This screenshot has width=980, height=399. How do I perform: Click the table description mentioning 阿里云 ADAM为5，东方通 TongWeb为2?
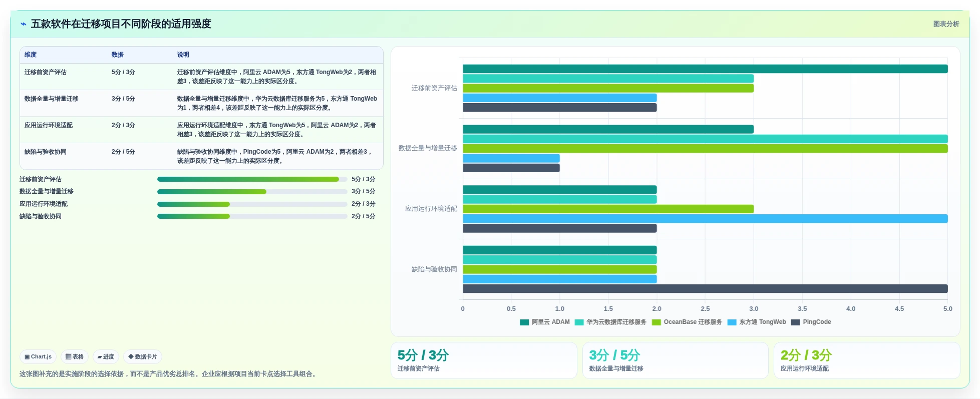tap(276, 77)
